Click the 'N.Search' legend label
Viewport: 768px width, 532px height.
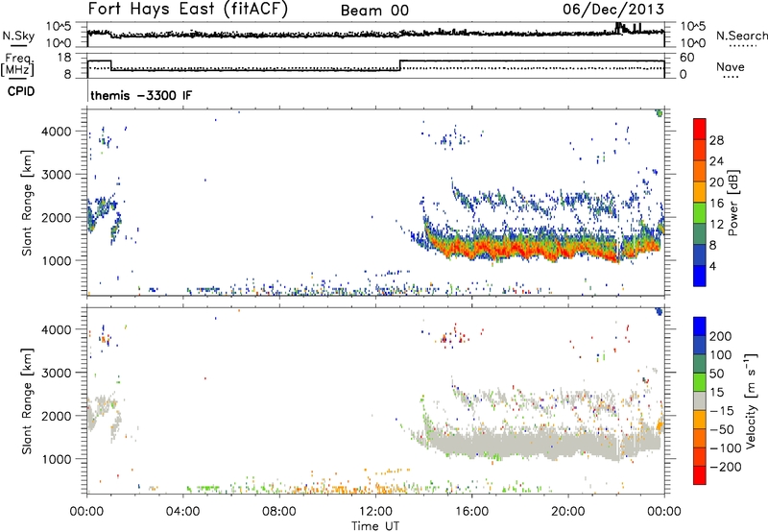(x=741, y=36)
